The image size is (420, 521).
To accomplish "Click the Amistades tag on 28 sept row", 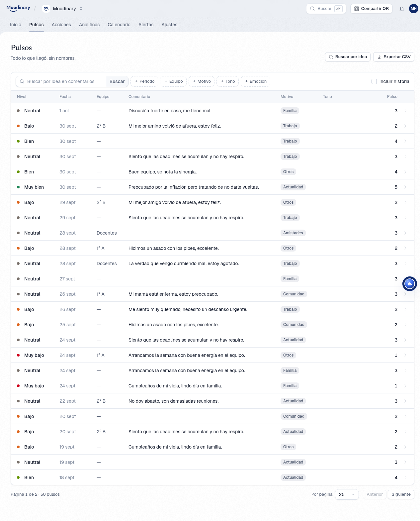I will tap(293, 233).
